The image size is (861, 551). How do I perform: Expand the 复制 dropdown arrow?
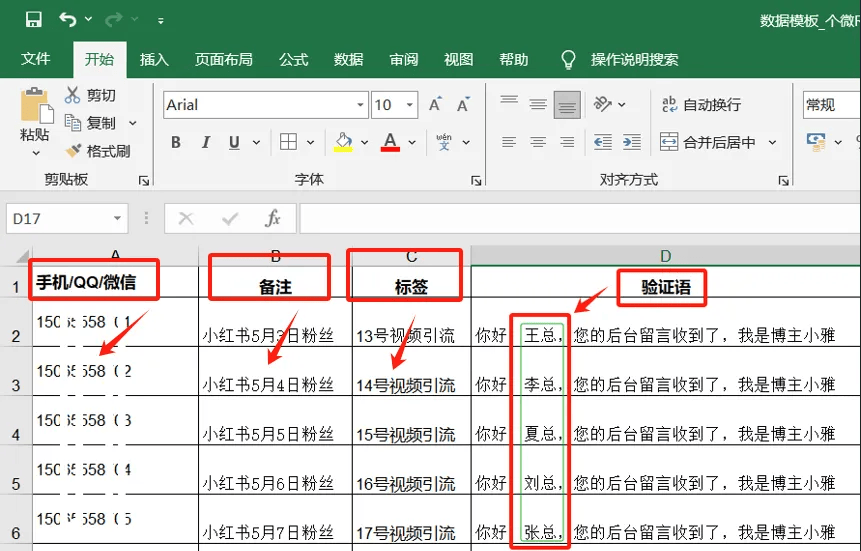coord(132,123)
